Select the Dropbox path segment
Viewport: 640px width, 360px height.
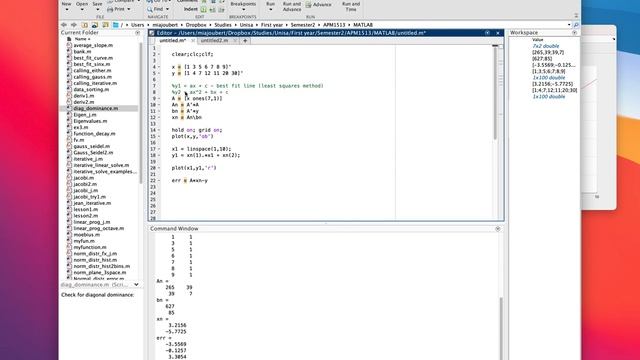(196, 25)
